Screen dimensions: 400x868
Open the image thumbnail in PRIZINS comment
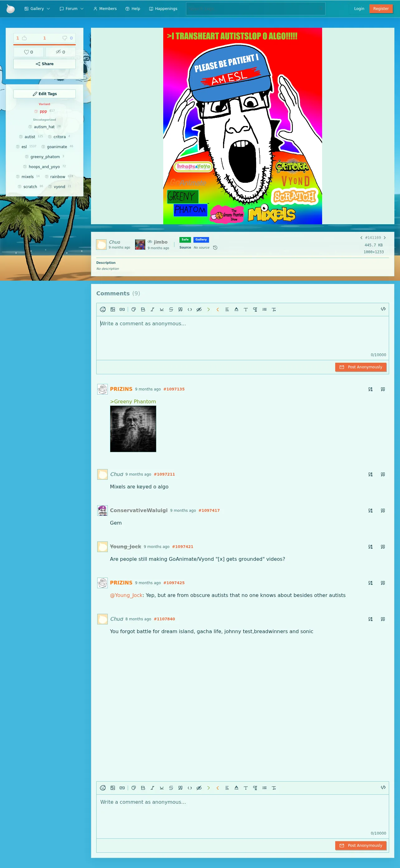[x=133, y=429]
